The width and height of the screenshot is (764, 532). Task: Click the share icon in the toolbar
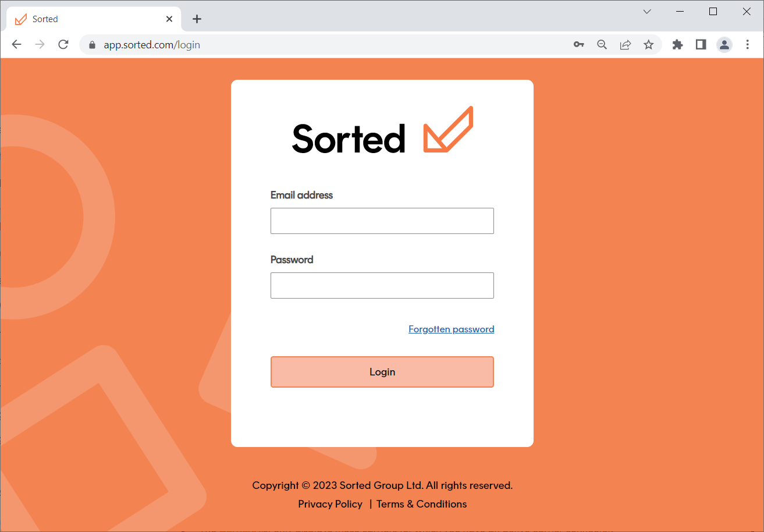625,44
